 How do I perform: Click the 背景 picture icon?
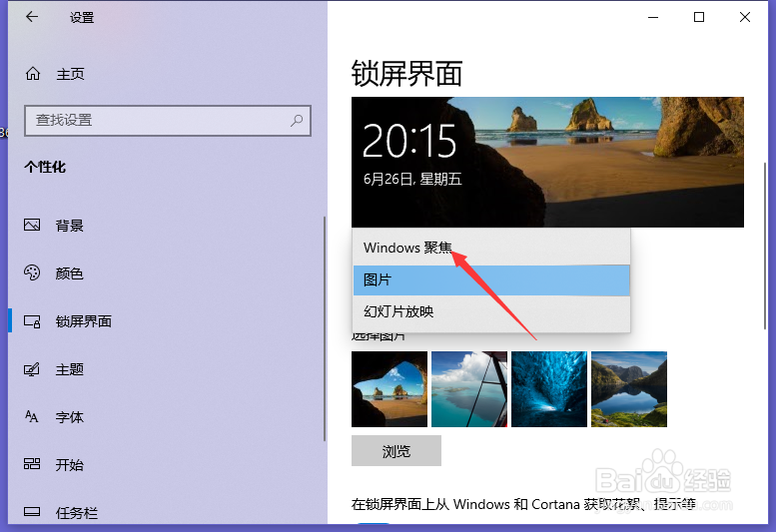tap(32, 225)
